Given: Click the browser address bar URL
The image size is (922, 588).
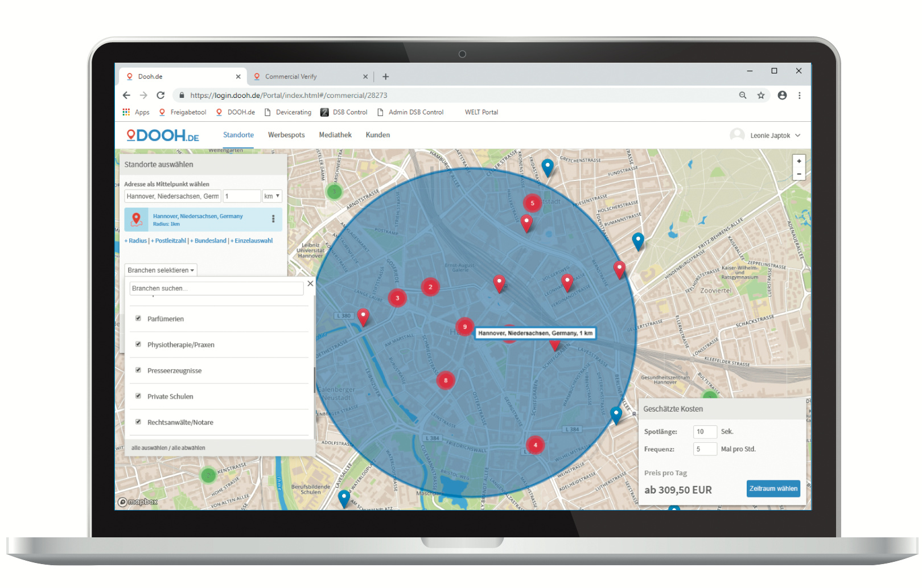Looking at the screenshot, I should coord(289,95).
